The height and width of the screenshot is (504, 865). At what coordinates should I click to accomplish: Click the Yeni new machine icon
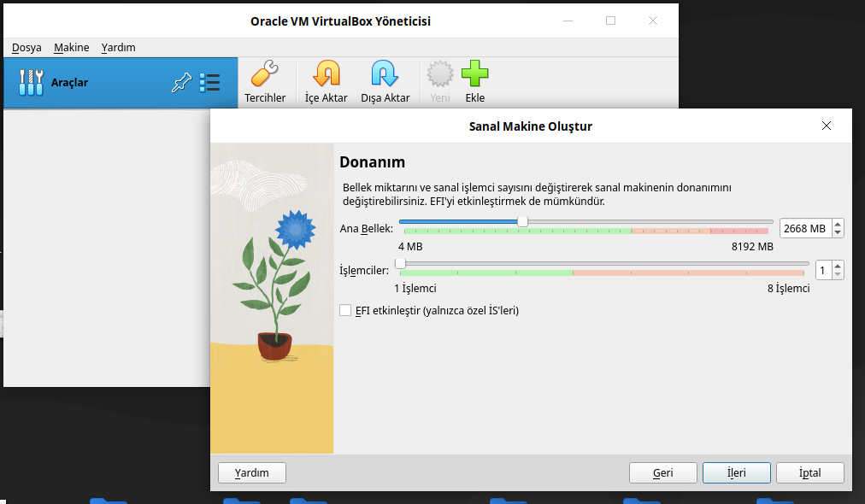click(439, 75)
